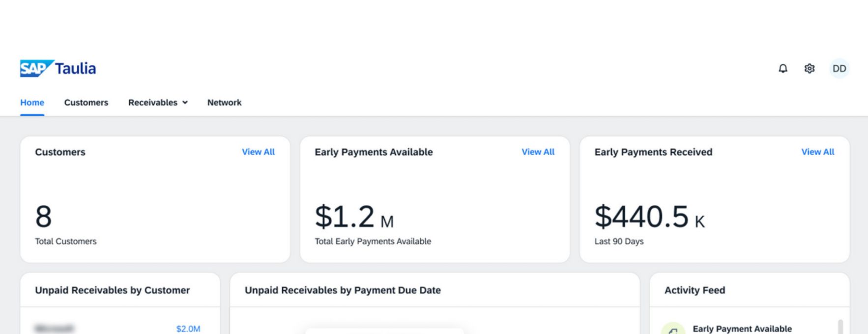The image size is (868, 334).
Task: Open the Customers tab
Action: [x=86, y=103]
